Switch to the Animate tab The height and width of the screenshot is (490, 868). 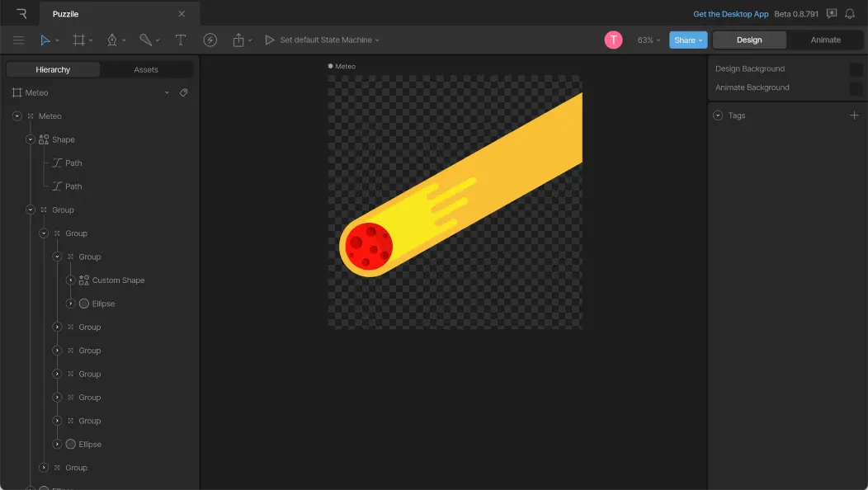[824, 40]
